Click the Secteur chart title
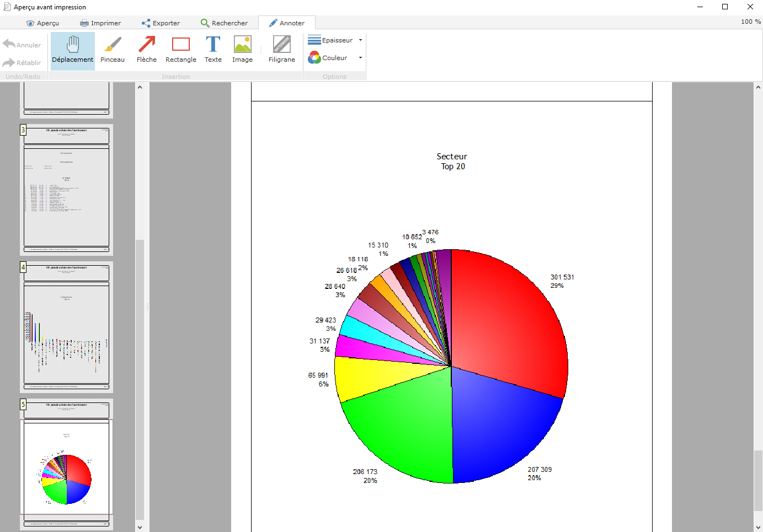Screen dimensions: 763x532 pos(452,157)
